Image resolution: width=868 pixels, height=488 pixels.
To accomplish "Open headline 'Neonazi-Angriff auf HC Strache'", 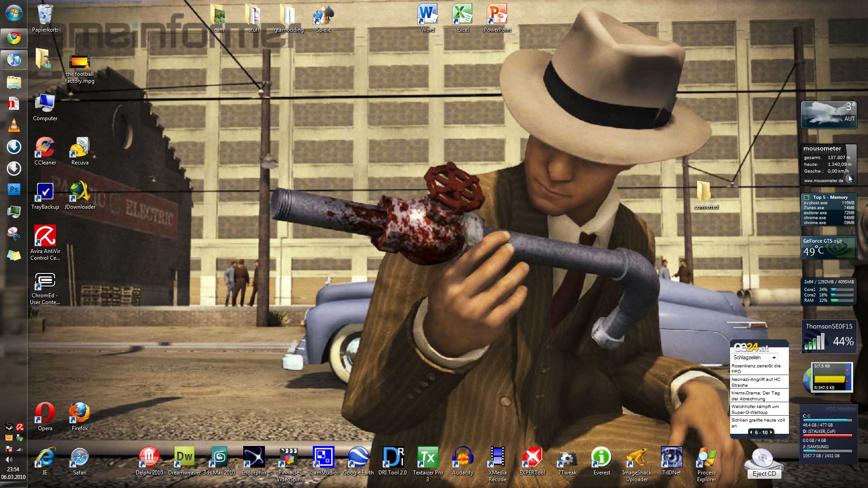I will [x=759, y=382].
